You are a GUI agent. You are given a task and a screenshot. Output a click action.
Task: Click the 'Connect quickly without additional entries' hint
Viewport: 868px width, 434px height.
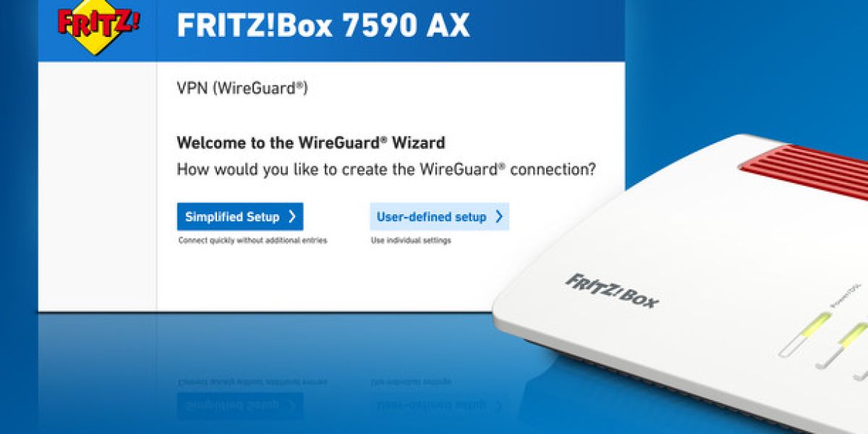pyautogui.click(x=252, y=240)
